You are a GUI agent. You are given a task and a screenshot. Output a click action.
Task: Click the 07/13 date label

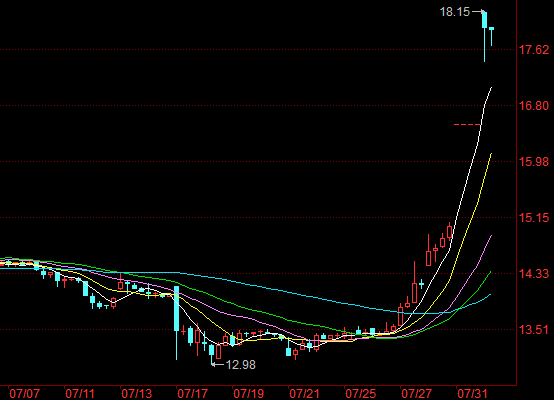click(136, 394)
